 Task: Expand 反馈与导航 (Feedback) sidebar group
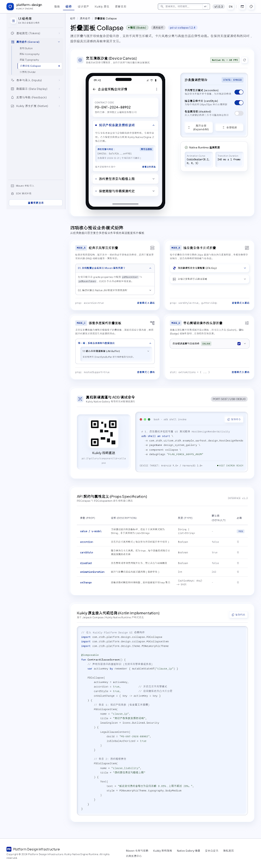click(x=36, y=97)
